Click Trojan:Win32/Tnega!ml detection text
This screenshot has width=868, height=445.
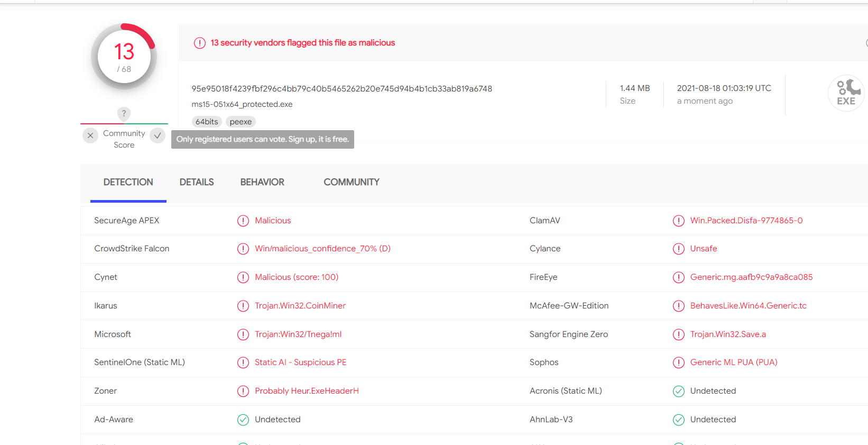click(x=298, y=334)
